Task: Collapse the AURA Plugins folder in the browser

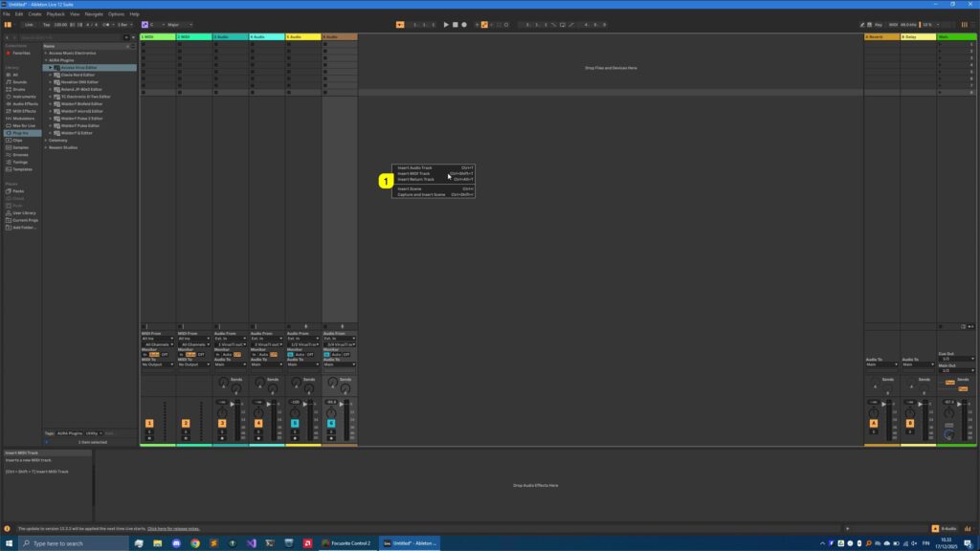Action: 46,60
